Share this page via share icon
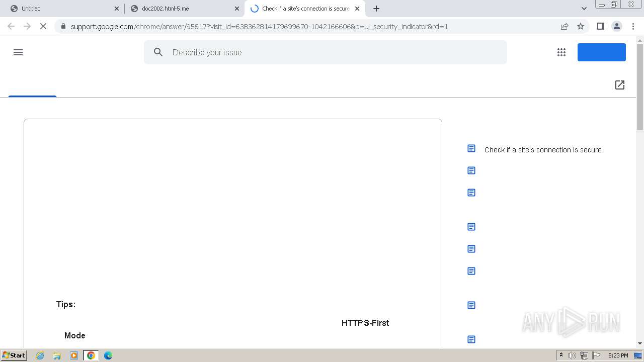This screenshot has width=644, height=362. tap(565, 26)
